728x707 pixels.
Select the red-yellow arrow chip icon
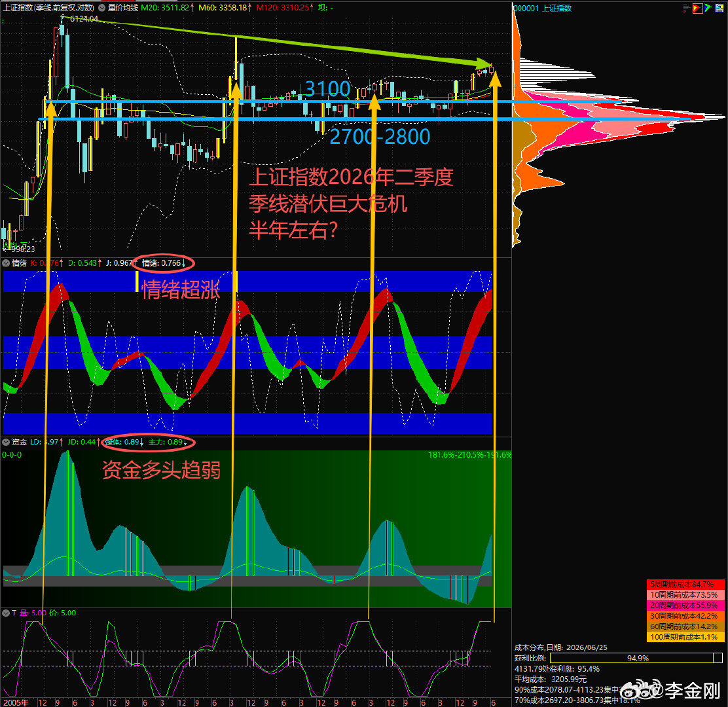pyautogui.click(x=697, y=8)
